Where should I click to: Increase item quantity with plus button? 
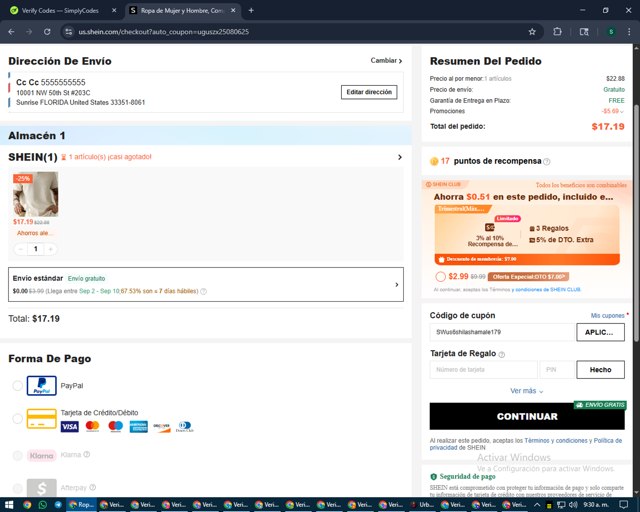(51, 249)
